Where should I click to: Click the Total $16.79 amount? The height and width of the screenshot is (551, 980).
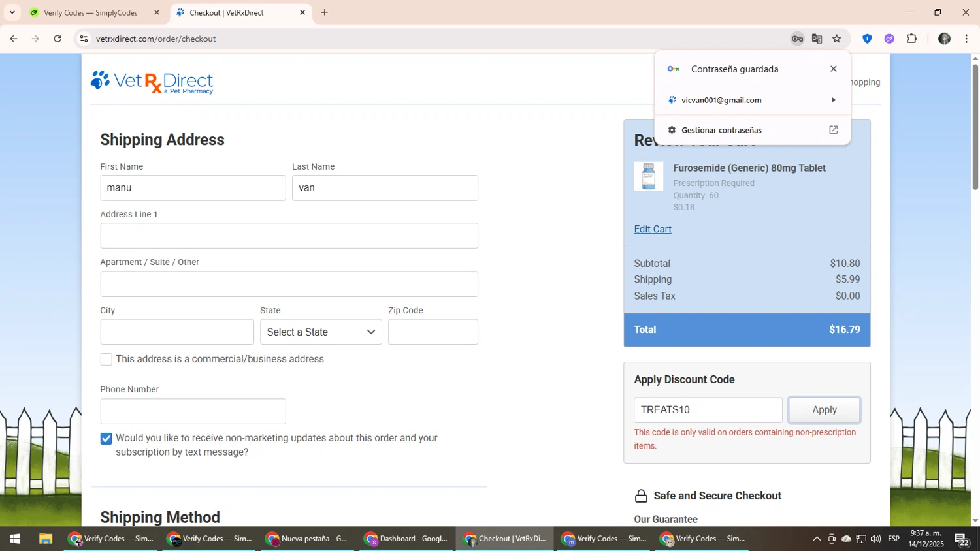(x=844, y=330)
